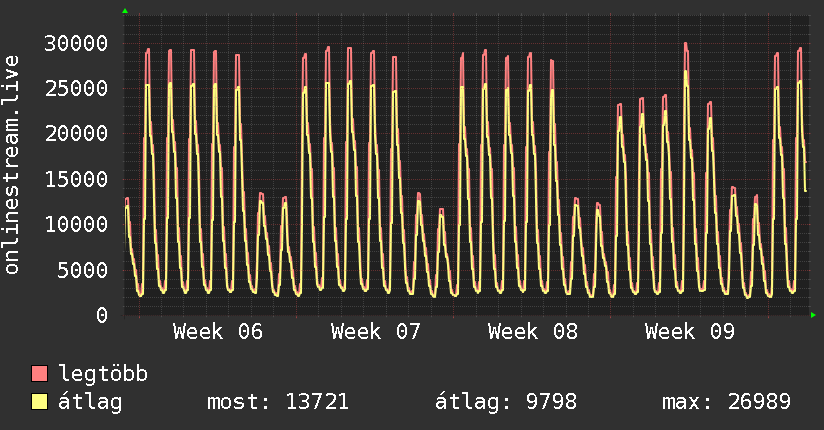
Task: Click the átlag legend label
Action: (90, 402)
